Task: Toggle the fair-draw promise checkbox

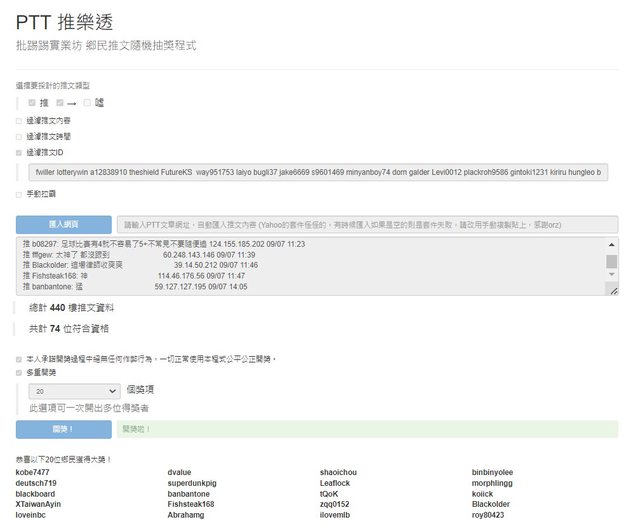Action: (x=18, y=358)
